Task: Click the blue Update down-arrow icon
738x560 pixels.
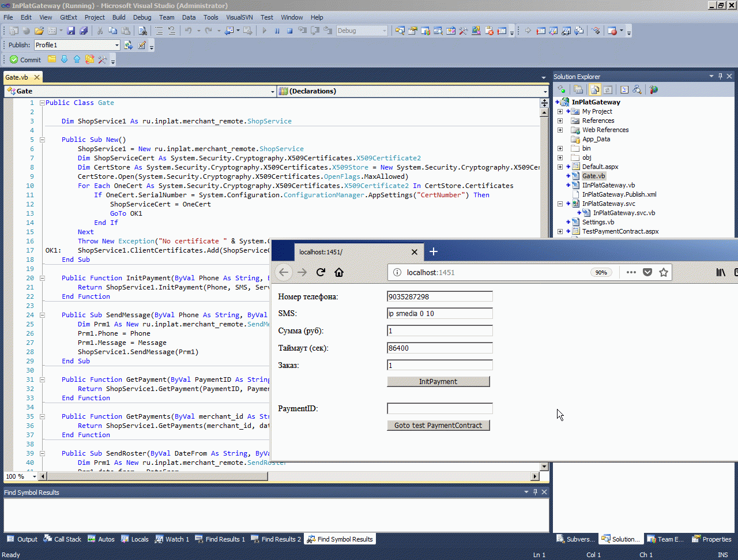Action: click(x=64, y=59)
